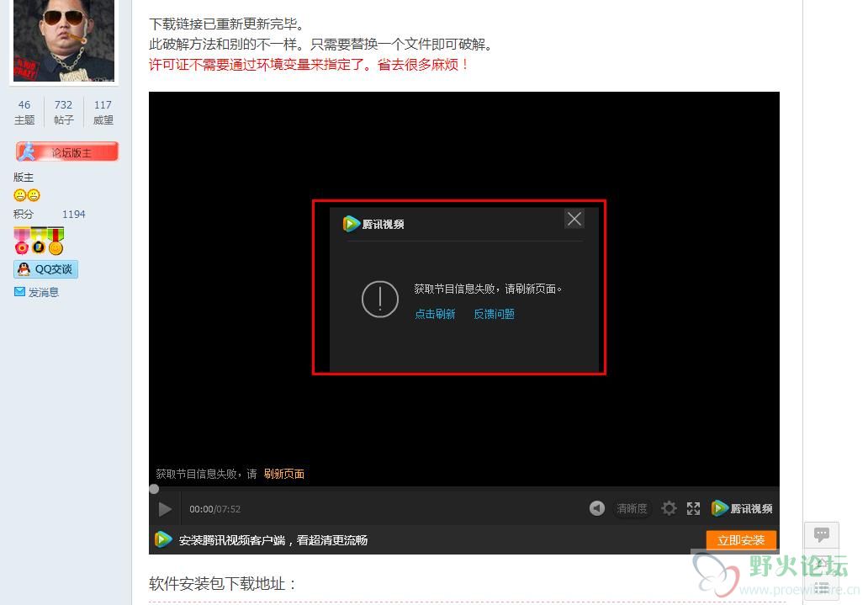Click the 积分 1194 score text
Screen dimensions: 868x605
tap(50, 215)
